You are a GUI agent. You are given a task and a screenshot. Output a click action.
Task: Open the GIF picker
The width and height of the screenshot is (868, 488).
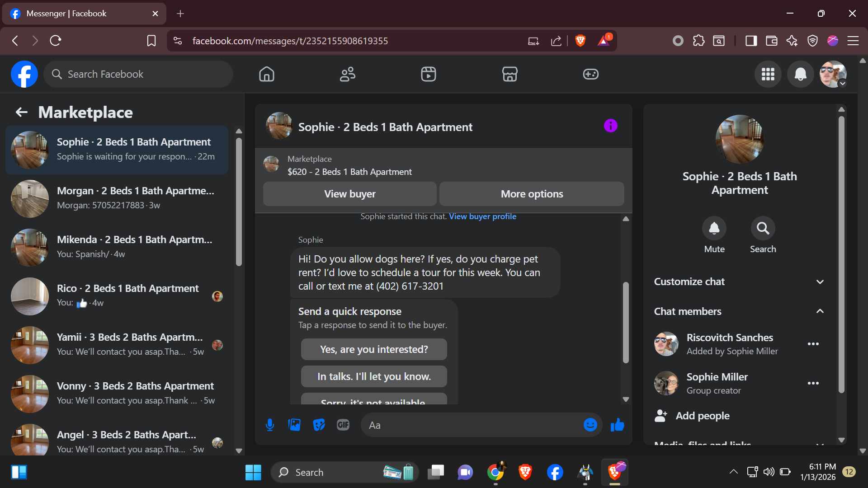343,425
